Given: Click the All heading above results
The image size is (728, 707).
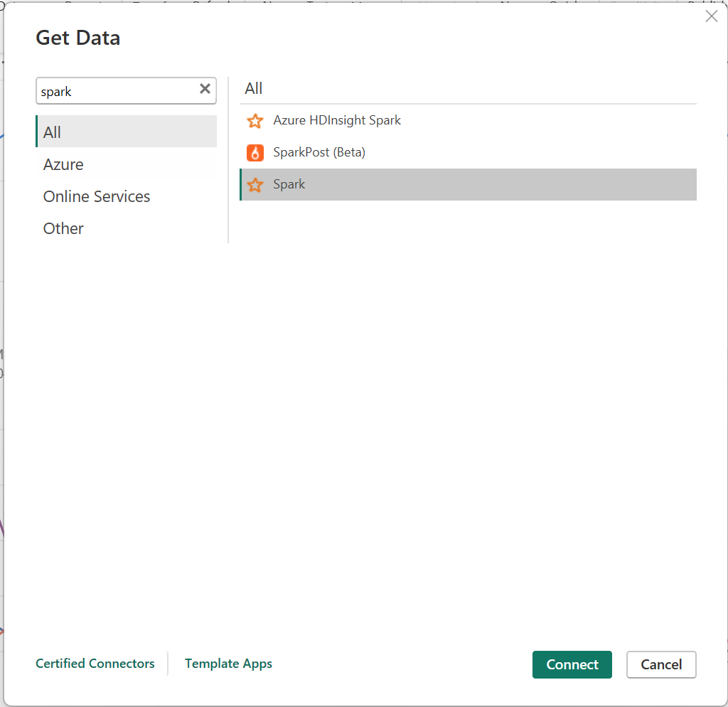Looking at the screenshot, I should (x=253, y=87).
